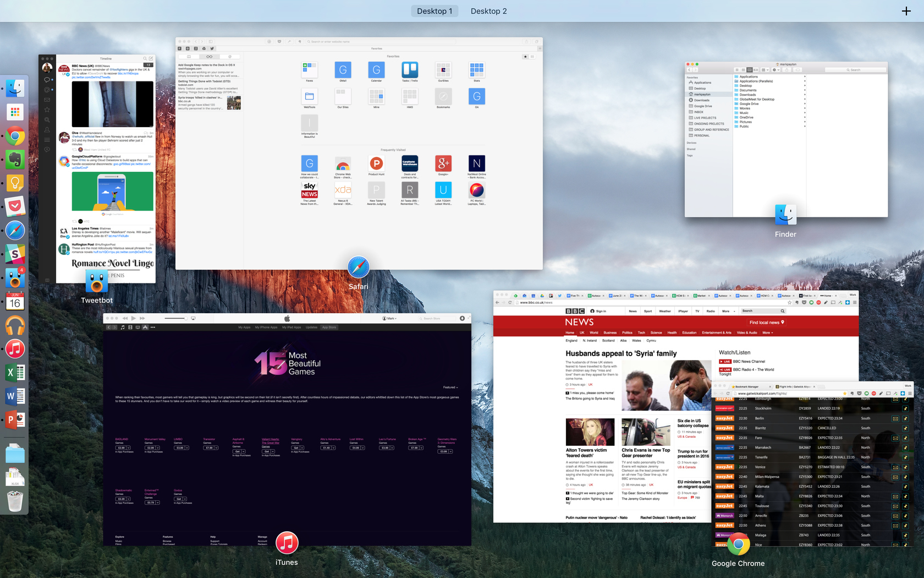This screenshot has width=924, height=578.
Task: Open More dropdown in BBC top bar
Action: (728, 311)
